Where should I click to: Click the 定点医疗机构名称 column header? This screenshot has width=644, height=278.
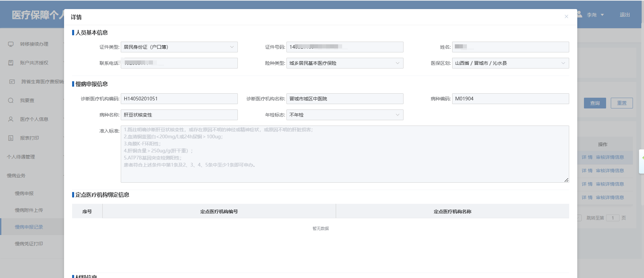452,212
